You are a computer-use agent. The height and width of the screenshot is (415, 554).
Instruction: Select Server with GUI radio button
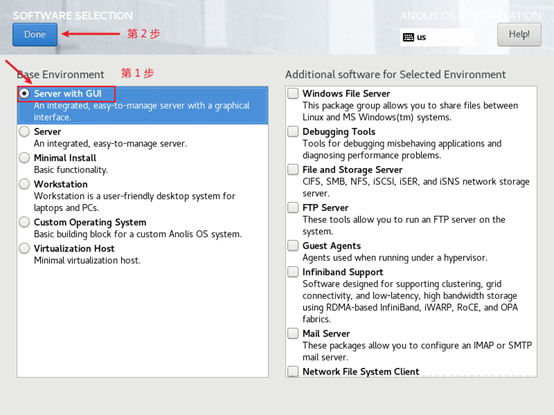pyautogui.click(x=24, y=94)
